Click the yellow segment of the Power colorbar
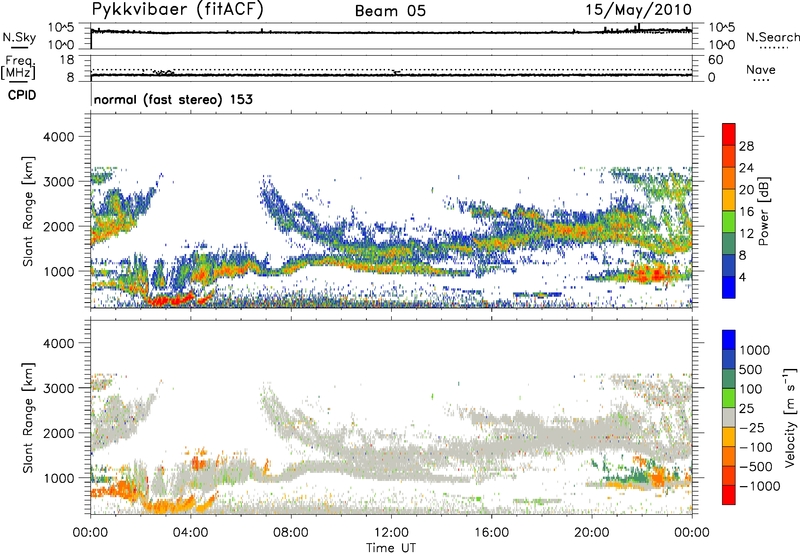This screenshot has width=800, height=554. pyautogui.click(x=729, y=200)
